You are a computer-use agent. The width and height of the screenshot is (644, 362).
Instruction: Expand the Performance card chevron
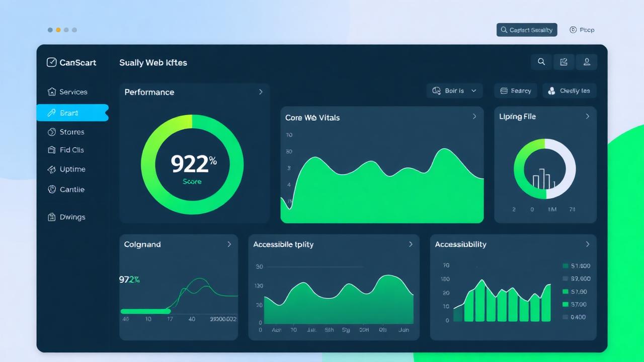[x=261, y=92]
